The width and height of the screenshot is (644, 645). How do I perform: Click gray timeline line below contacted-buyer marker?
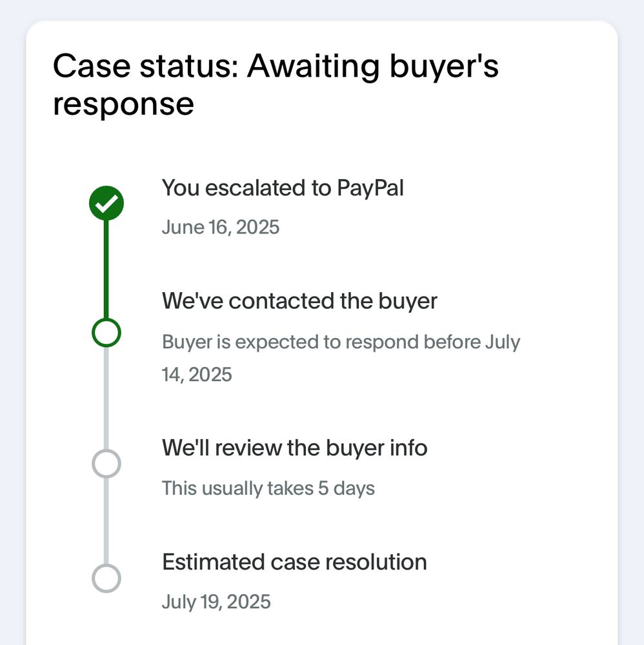pyautogui.click(x=106, y=397)
